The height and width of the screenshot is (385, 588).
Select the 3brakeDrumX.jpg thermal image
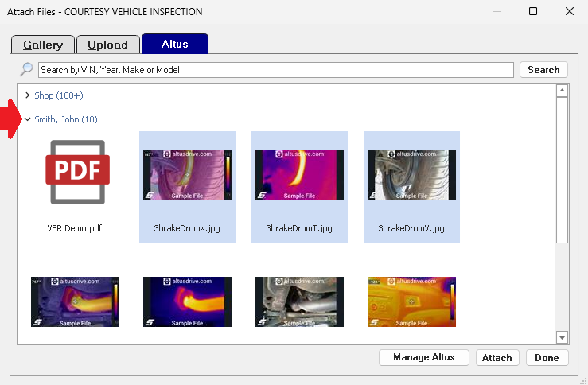click(x=187, y=174)
